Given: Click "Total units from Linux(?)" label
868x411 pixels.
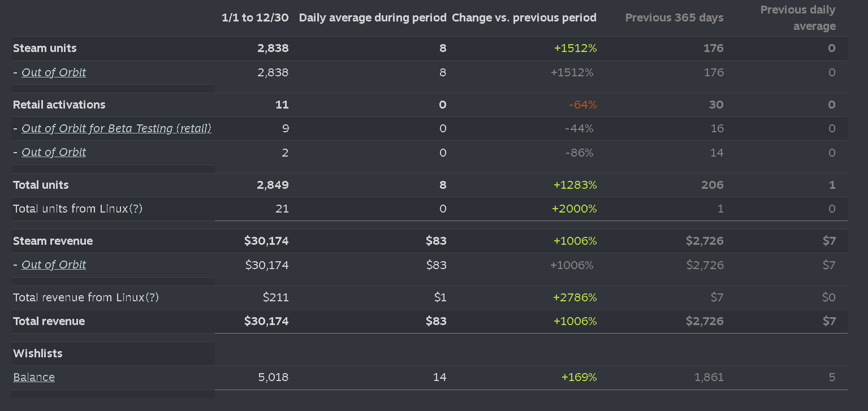Looking at the screenshot, I should 77,209.
